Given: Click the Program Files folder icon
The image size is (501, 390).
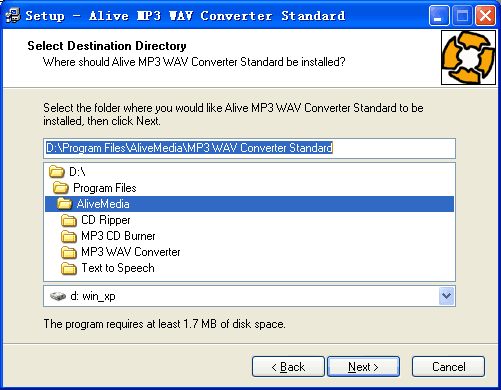Looking at the screenshot, I should click(60, 188).
